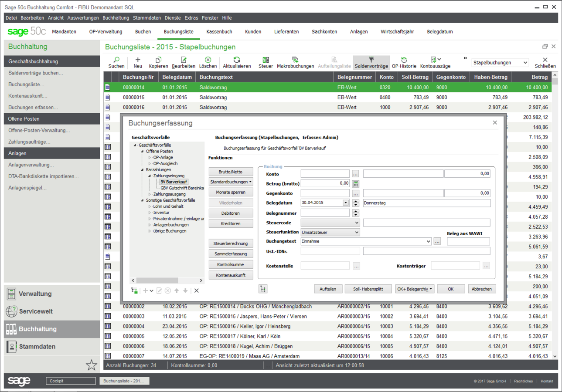Click the OP-Historie toolbar icon
The height and width of the screenshot is (392, 562).
click(x=404, y=60)
